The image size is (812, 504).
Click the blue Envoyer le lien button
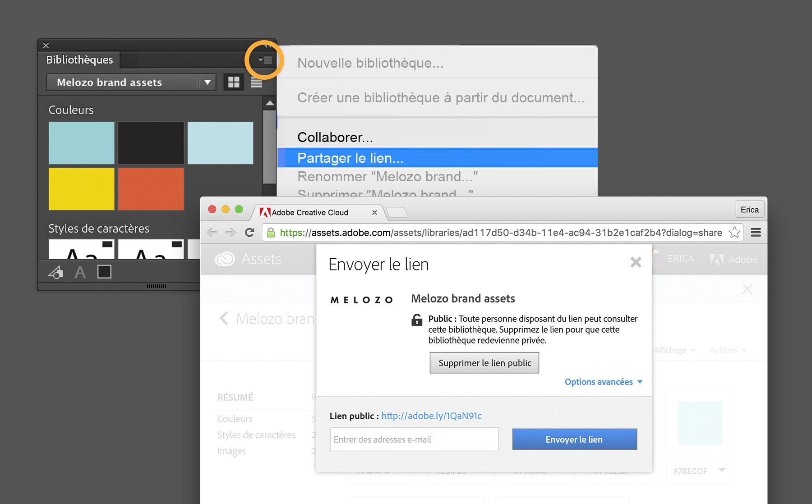pos(575,439)
